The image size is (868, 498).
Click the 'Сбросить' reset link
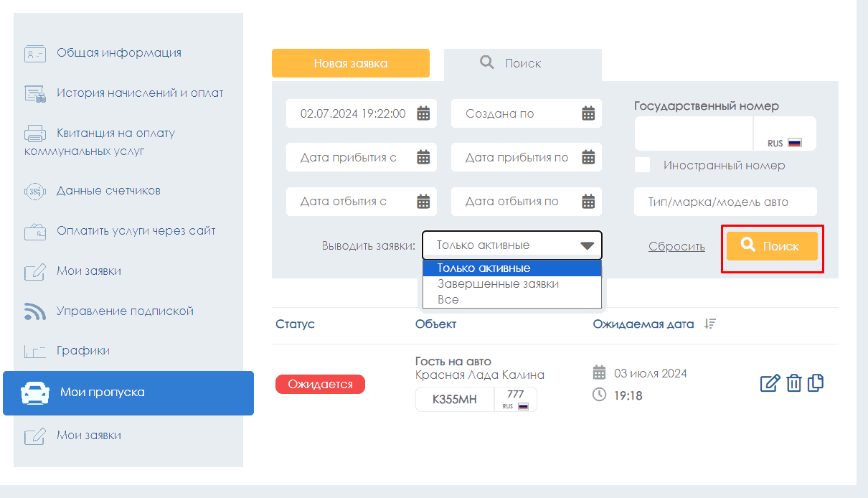pyautogui.click(x=676, y=246)
